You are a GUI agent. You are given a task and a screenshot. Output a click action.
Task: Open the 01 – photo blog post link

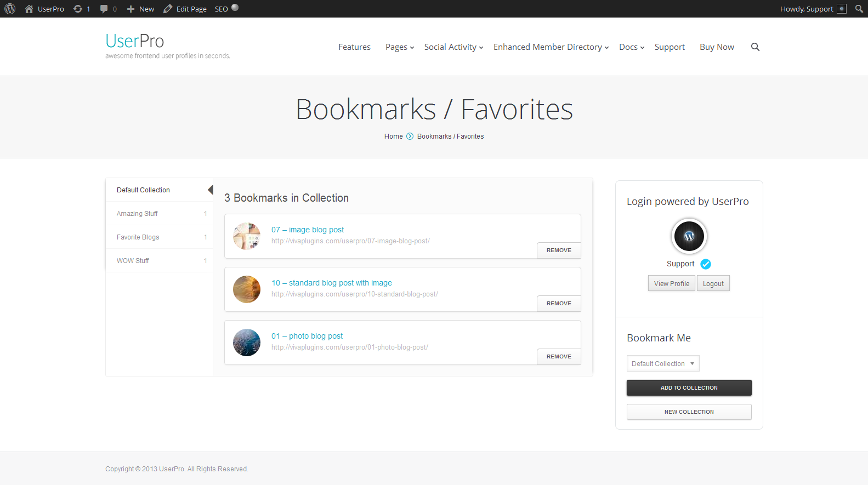[x=307, y=336]
